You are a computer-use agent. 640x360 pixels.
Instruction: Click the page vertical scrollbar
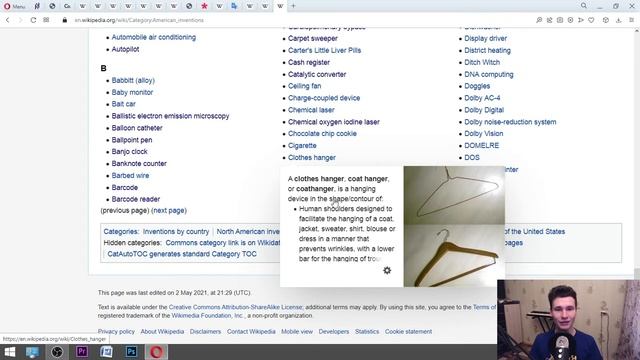[637, 155]
